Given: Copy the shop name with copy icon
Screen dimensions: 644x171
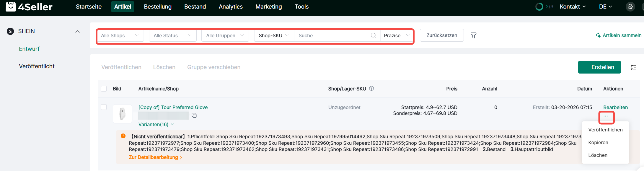Looking at the screenshot, I should tap(194, 115).
